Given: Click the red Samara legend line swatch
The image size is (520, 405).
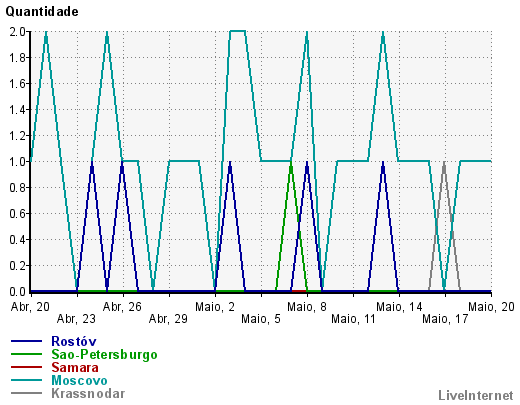Looking at the screenshot, I should 26,367.
